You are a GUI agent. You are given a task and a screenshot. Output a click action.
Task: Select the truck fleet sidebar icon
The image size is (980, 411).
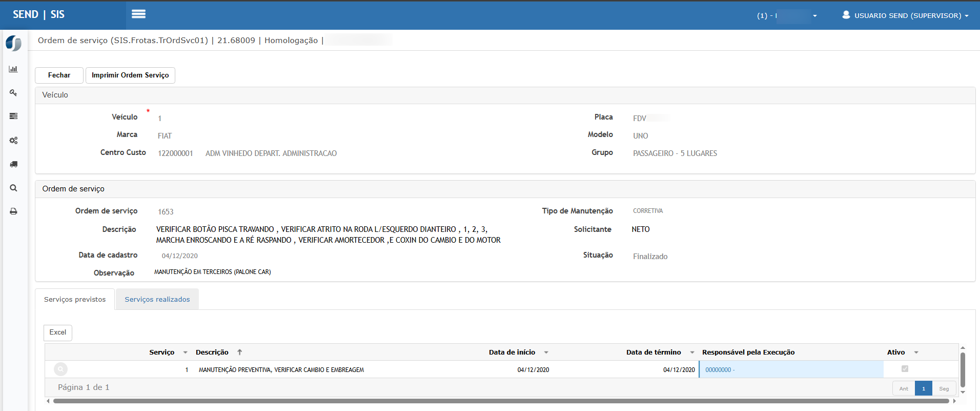[x=13, y=164]
